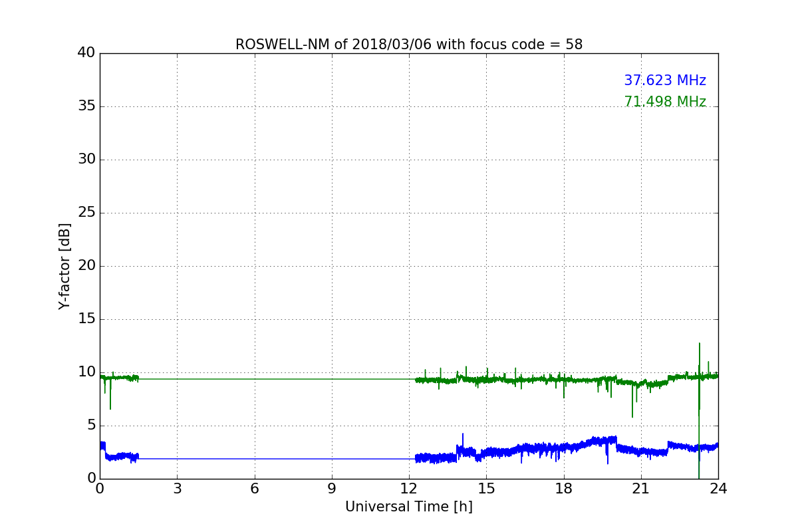Click the y-axis tick label 10
This screenshot has width=798, height=532.
86,372
